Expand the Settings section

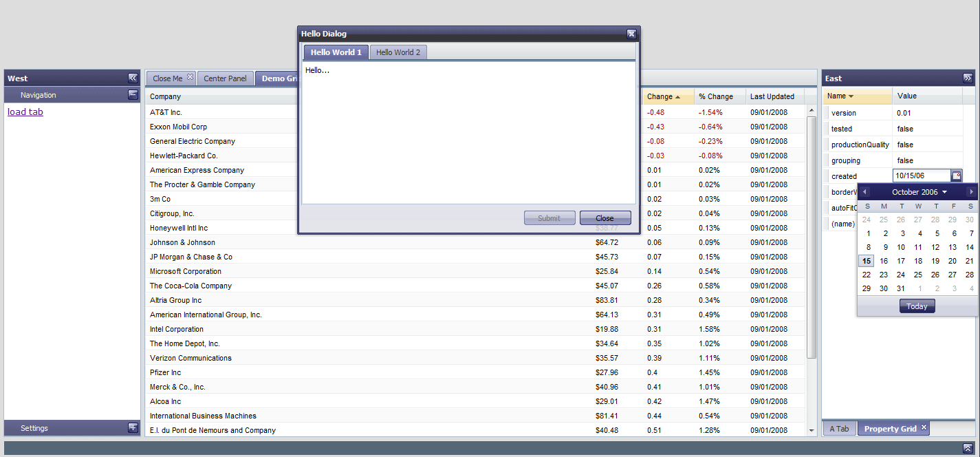[133, 428]
